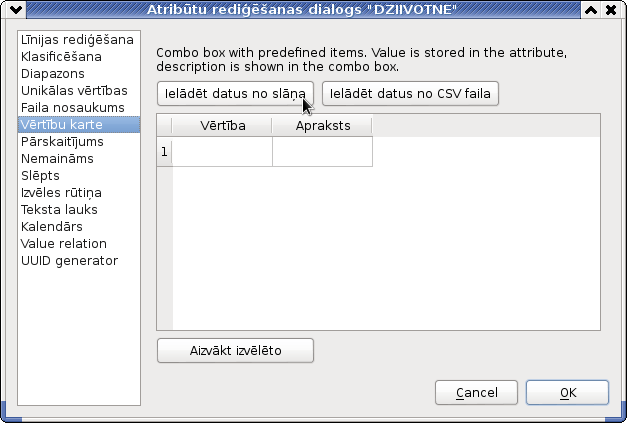Viewport: 627px width, 423px height.
Task: Click 'Ielādēt datus no CSV faila' button
Action: point(410,94)
